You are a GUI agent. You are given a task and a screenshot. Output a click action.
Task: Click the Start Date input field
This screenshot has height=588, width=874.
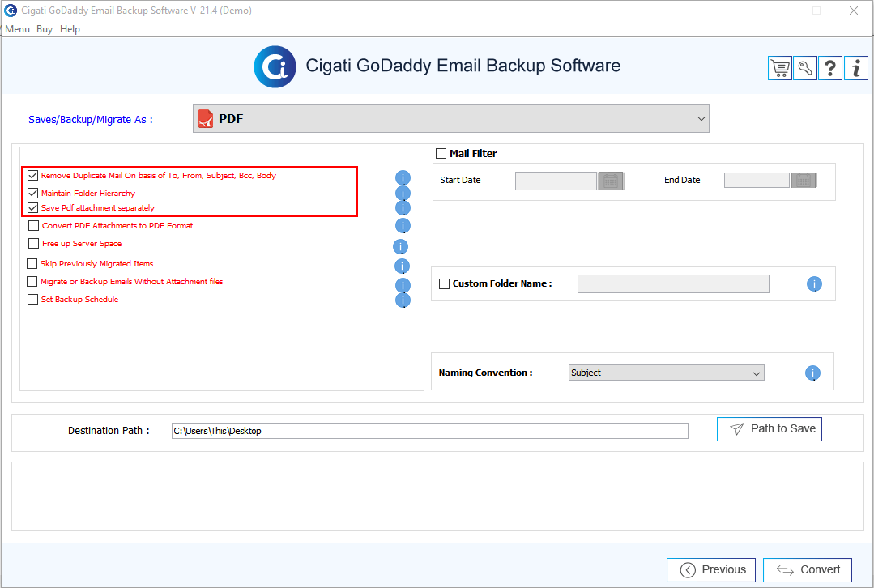pyautogui.click(x=556, y=181)
